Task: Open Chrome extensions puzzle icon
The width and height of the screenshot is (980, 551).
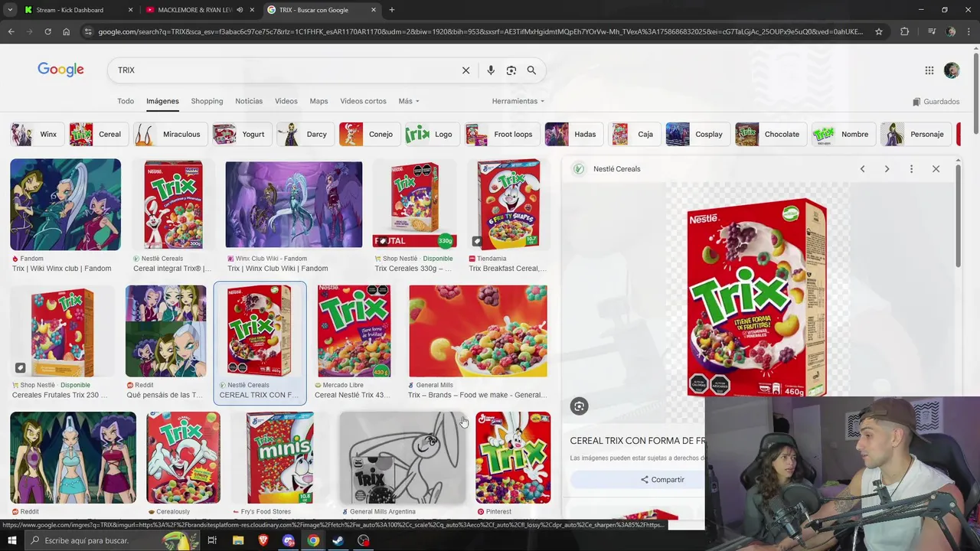Action: pyautogui.click(x=904, y=31)
